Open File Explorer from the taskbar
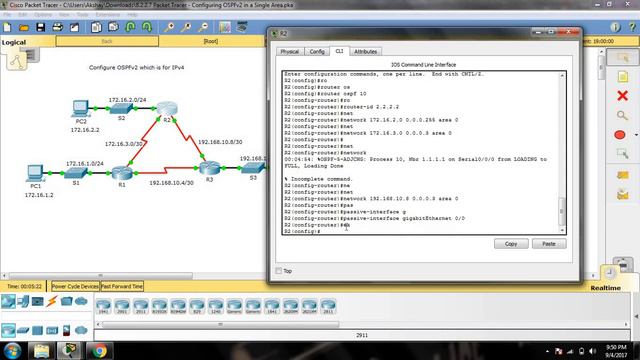The width and height of the screenshot is (640, 360). click(x=41, y=351)
